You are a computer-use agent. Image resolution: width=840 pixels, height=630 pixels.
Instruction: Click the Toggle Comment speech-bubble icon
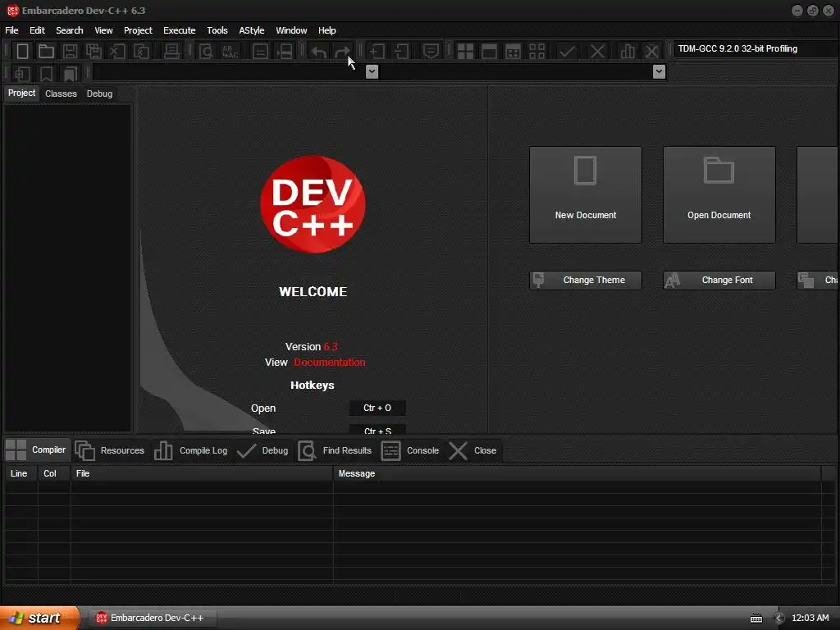tap(431, 52)
